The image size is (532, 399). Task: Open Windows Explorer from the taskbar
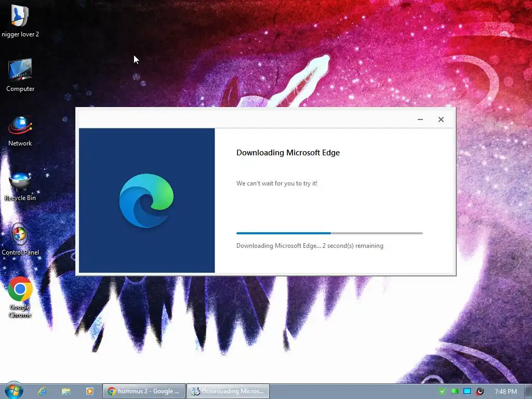tap(66, 391)
